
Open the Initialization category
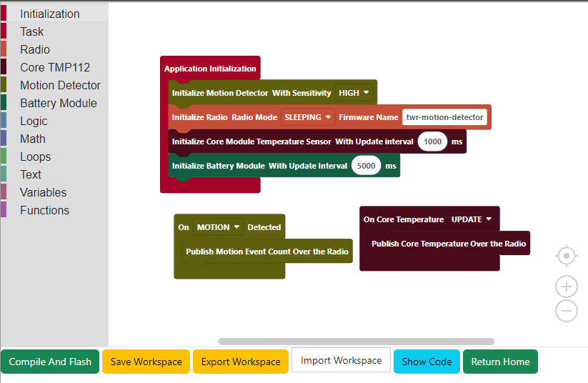[50, 14]
